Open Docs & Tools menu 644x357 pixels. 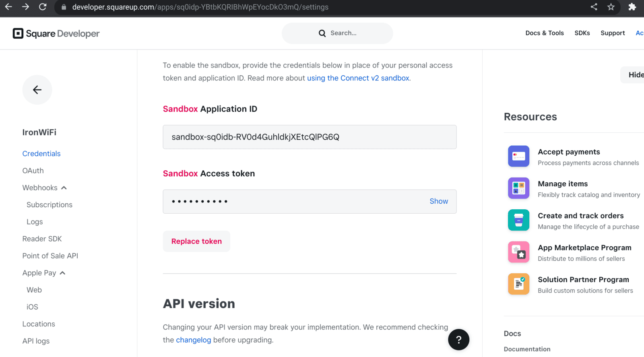(545, 33)
